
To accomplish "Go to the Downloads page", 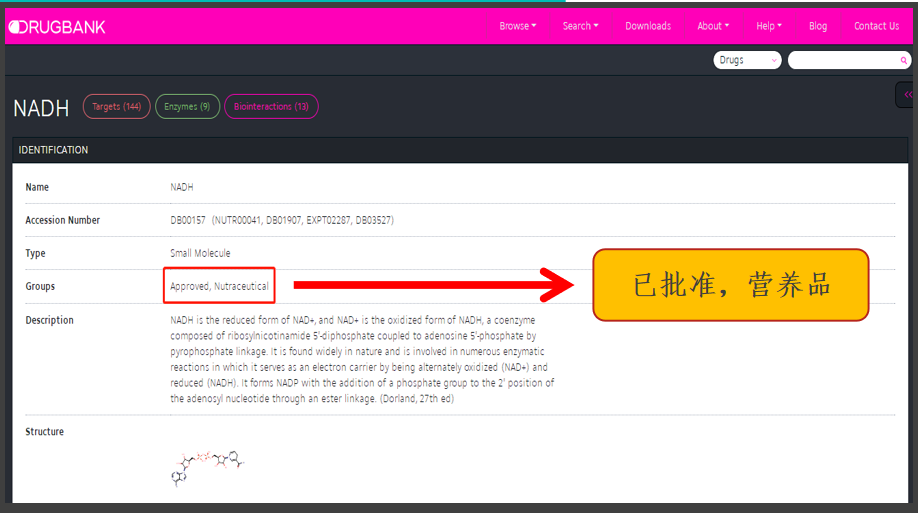I will 648,26.
